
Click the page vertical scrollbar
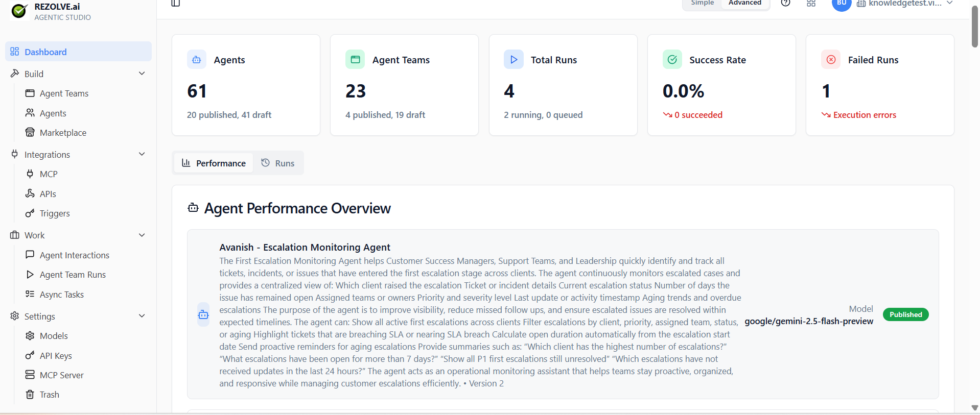coord(975,26)
